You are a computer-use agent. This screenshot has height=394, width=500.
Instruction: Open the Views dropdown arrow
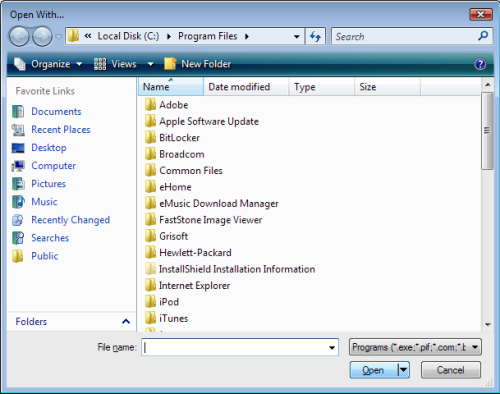pyautogui.click(x=151, y=64)
